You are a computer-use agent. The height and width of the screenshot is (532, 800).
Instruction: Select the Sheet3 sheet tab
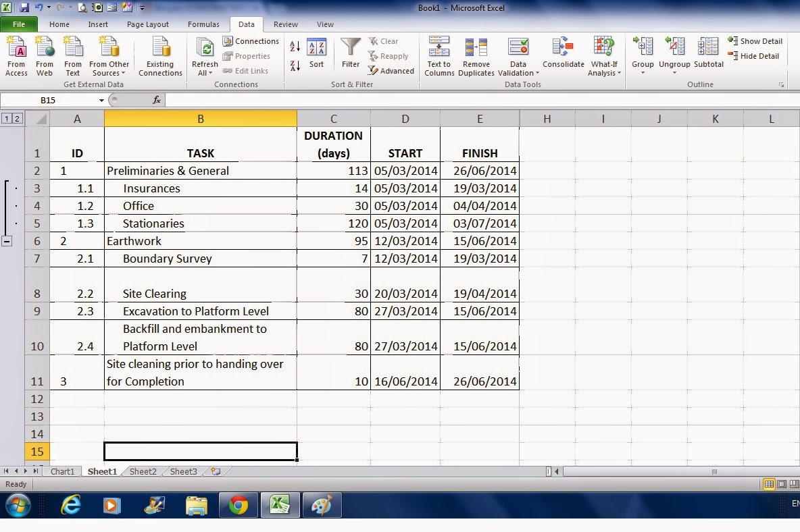[183, 471]
